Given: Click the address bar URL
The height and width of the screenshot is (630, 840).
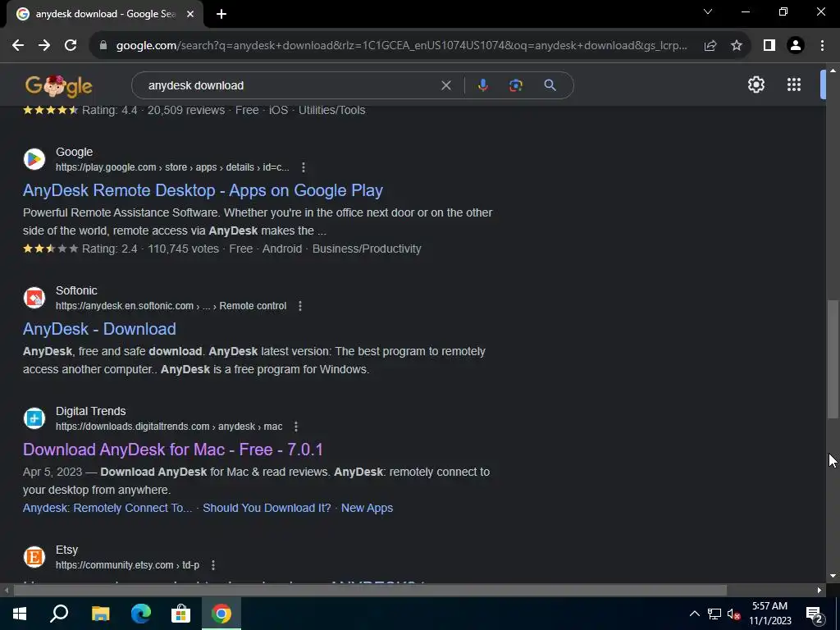Looking at the screenshot, I should (x=402, y=46).
